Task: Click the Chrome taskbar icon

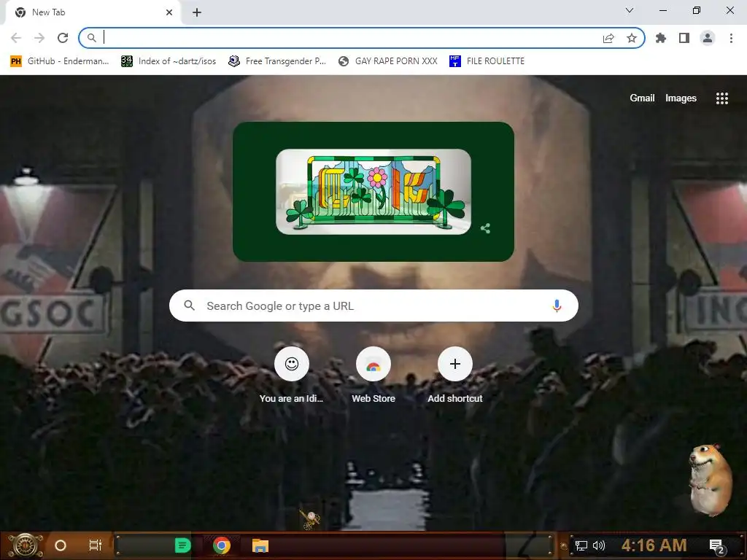Action: click(222, 545)
